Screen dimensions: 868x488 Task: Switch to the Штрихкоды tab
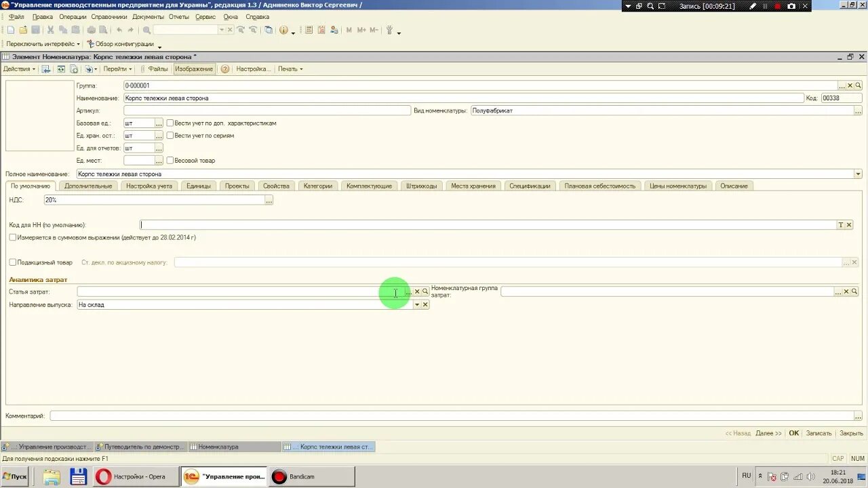[422, 186]
